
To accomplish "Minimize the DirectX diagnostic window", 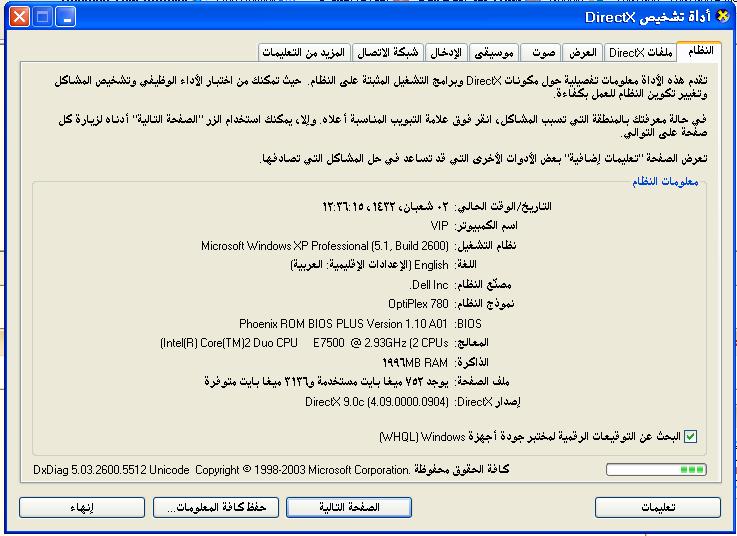I will pos(66,17).
